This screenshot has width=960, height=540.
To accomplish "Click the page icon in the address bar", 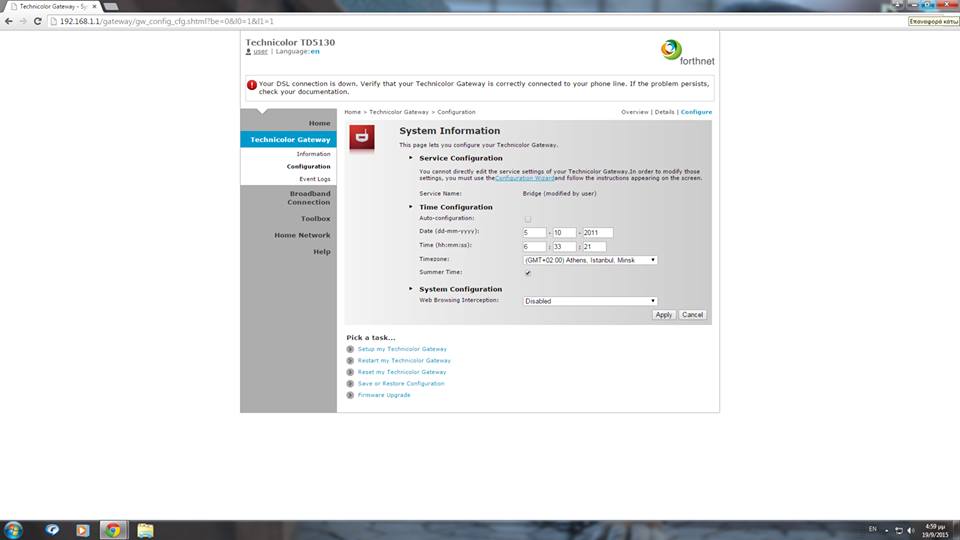I will pos(54,21).
